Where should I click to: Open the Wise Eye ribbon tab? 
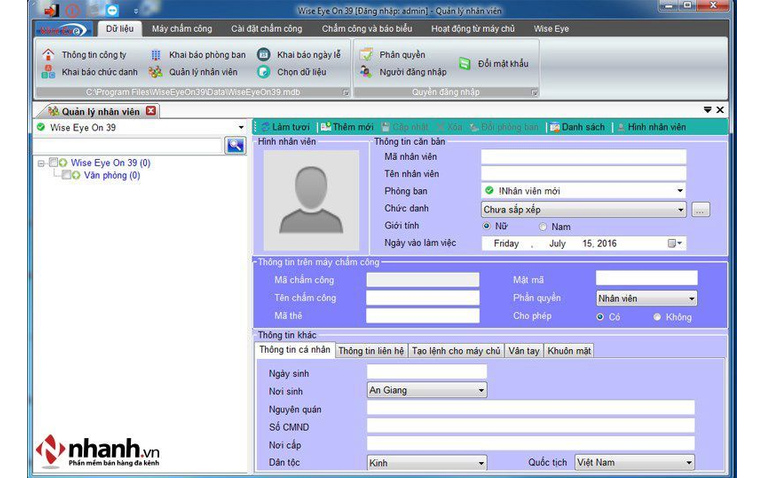coord(551,29)
